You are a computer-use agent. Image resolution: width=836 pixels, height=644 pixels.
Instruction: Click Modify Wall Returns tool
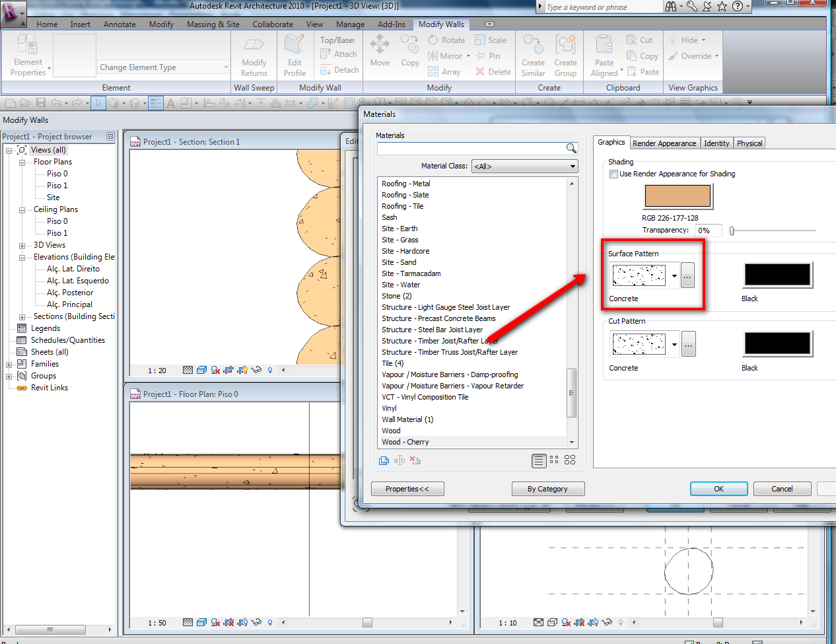click(x=254, y=55)
